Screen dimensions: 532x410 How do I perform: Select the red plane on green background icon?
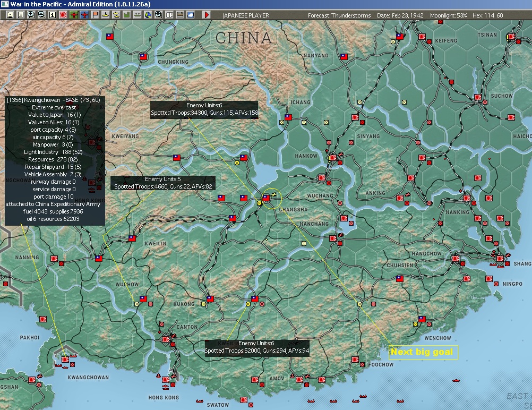pyautogui.click(x=74, y=14)
